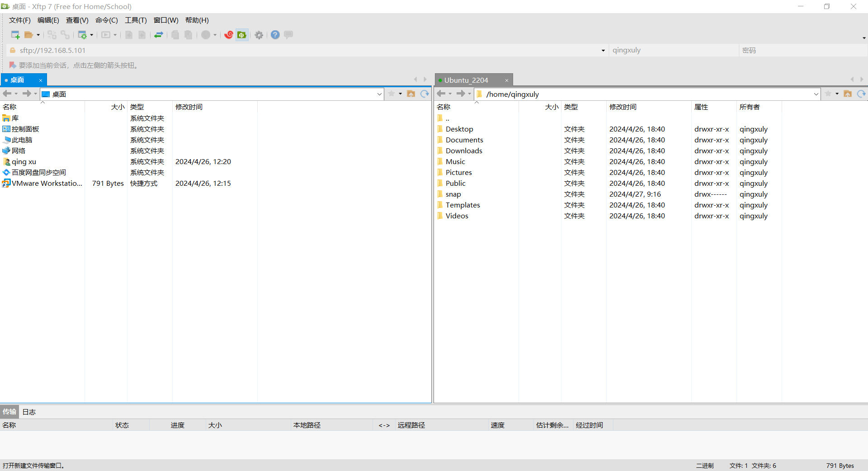Close the 桌面 tab
Image resolution: width=868 pixels, height=471 pixels.
coord(41,80)
